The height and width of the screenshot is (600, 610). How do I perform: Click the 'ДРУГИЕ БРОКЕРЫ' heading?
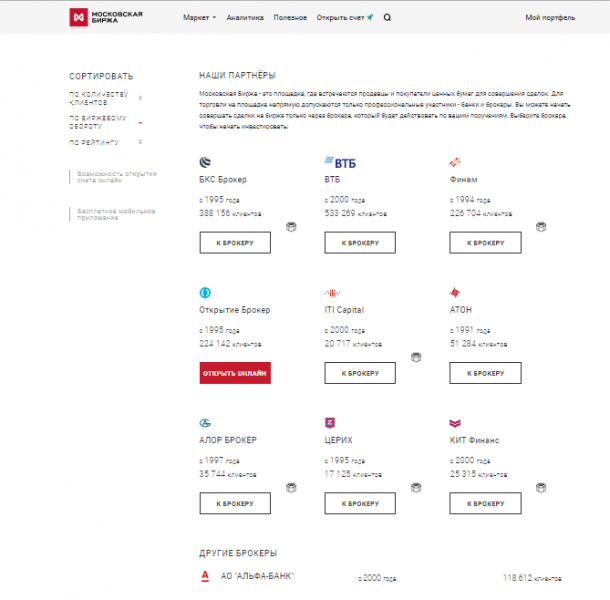[238, 553]
